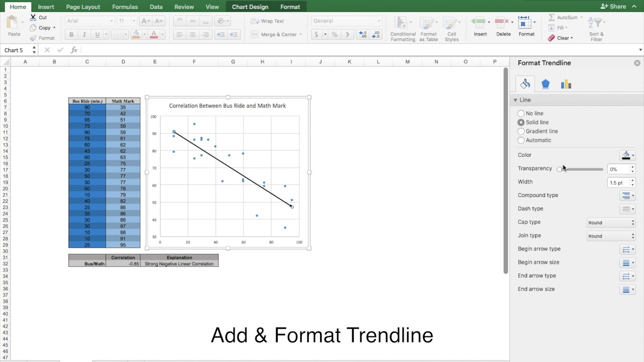Open the Insert ribbon tab
The image size is (644, 362).
[x=46, y=7]
